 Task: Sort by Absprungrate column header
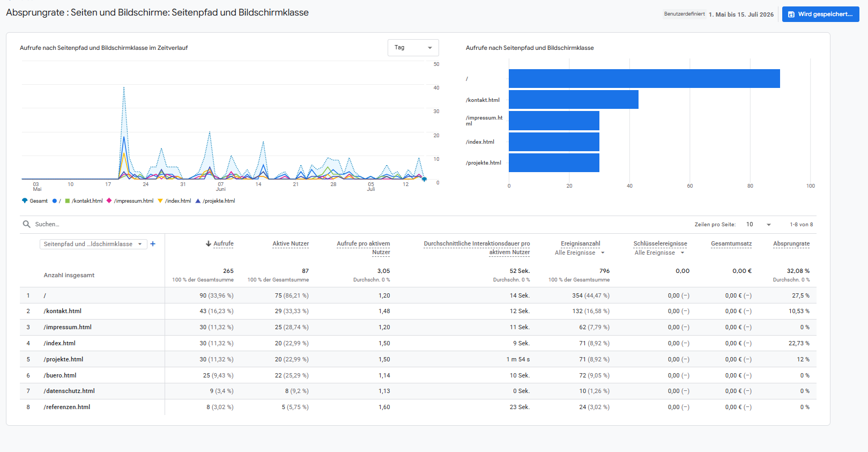(x=791, y=243)
